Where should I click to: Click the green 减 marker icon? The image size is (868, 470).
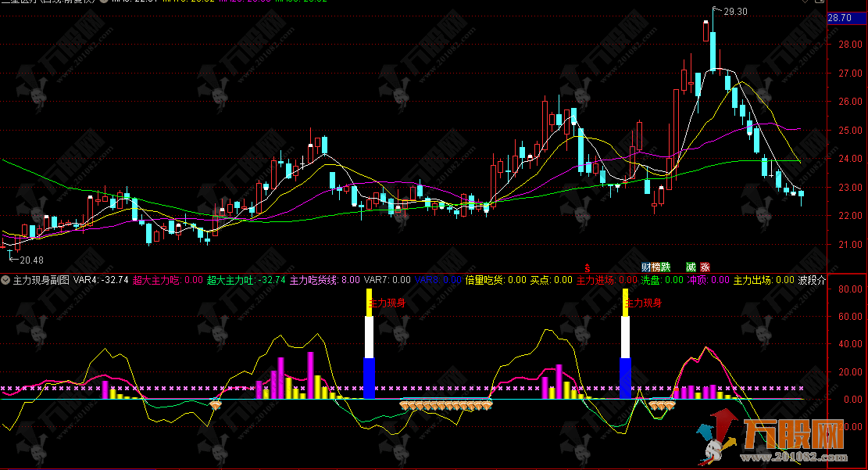(691, 267)
